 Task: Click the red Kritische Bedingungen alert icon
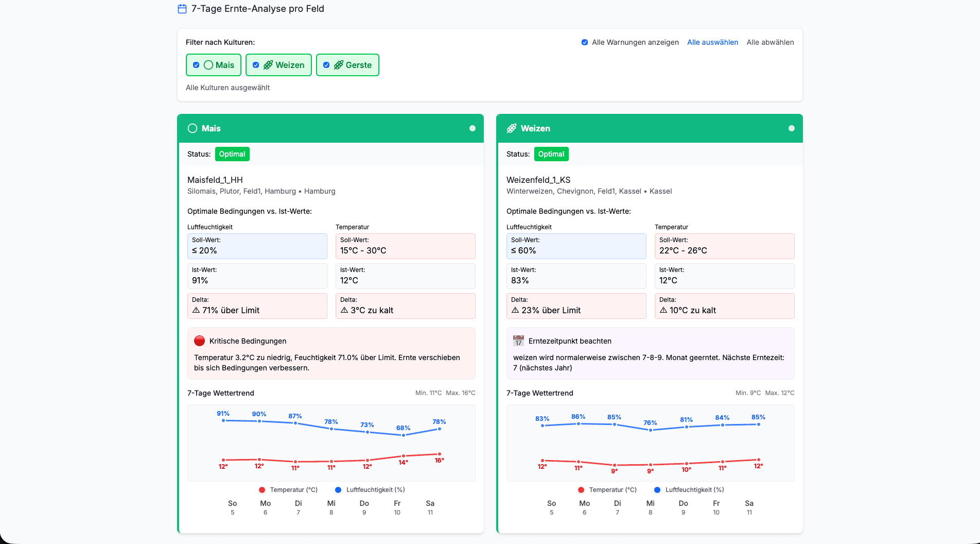[200, 341]
